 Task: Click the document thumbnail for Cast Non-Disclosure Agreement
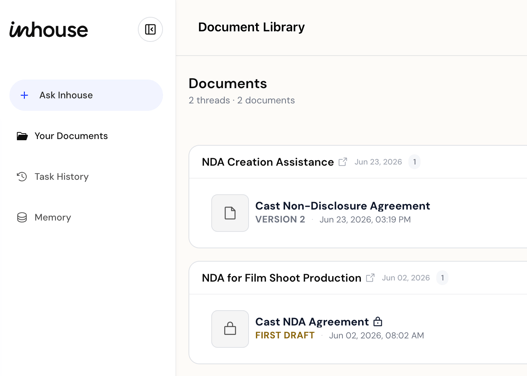(230, 213)
